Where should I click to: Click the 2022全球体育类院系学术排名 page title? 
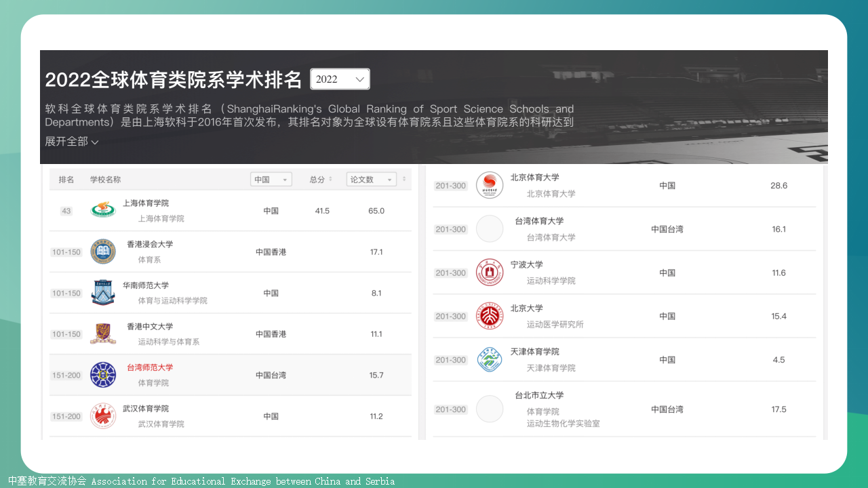(x=174, y=80)
